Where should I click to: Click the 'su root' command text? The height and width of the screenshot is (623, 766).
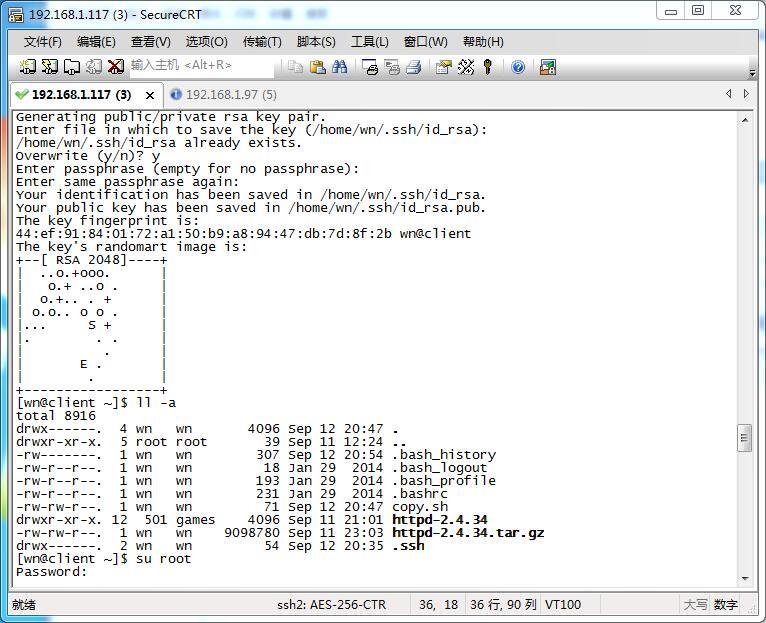pos(163,559)
